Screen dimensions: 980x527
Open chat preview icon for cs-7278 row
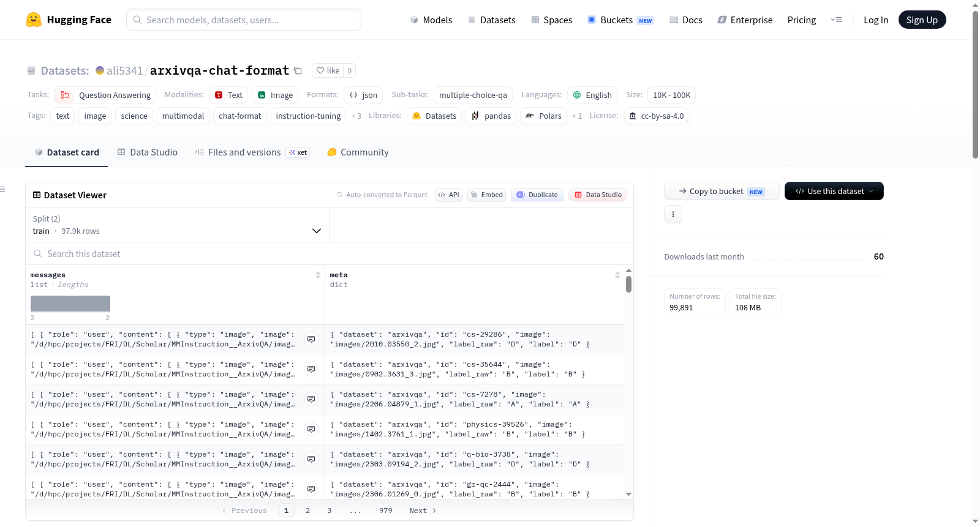pyautogui.click(x=311, y=399)
